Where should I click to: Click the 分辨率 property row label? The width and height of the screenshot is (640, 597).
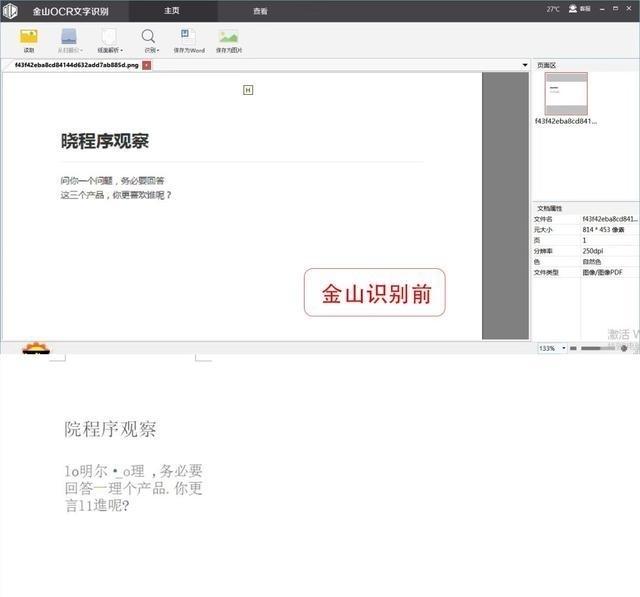pos(543,251)
